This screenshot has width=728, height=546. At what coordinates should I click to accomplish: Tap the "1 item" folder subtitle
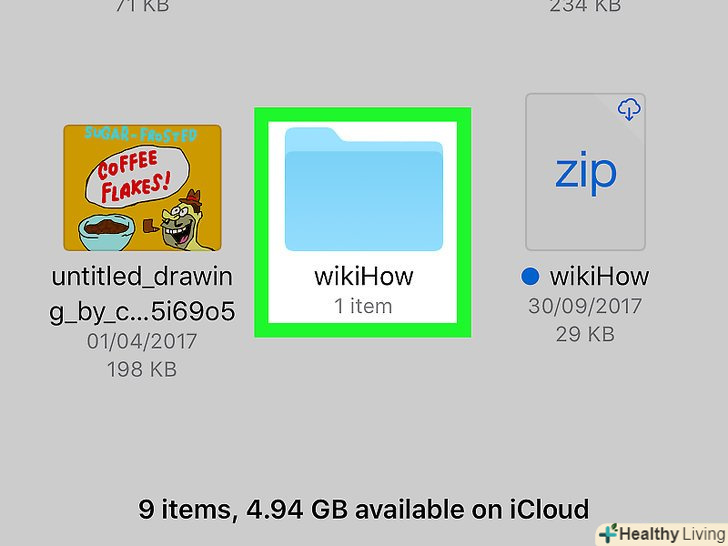(x=363, y=306)
